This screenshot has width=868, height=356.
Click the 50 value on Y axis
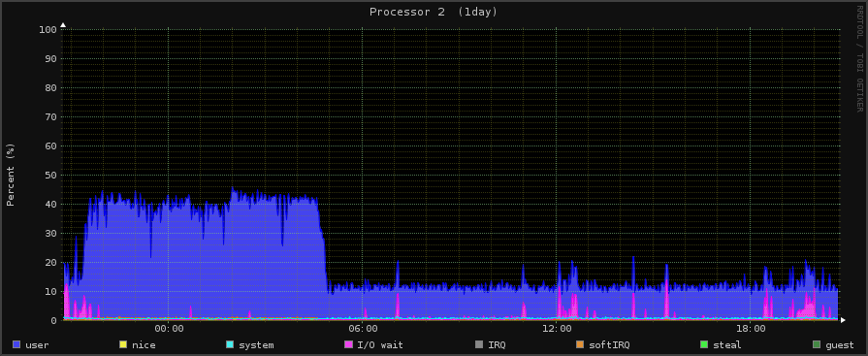click(50, 175)
